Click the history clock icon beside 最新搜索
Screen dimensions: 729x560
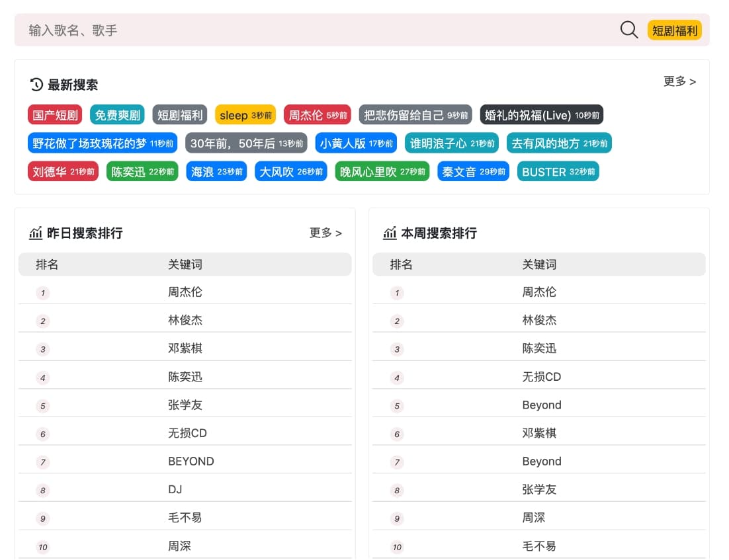[x=36, y=85]
